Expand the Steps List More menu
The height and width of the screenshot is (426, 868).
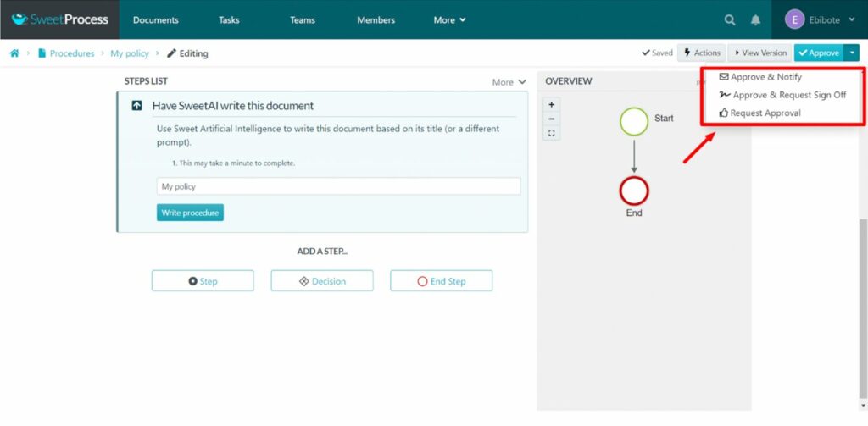point(509,82)
